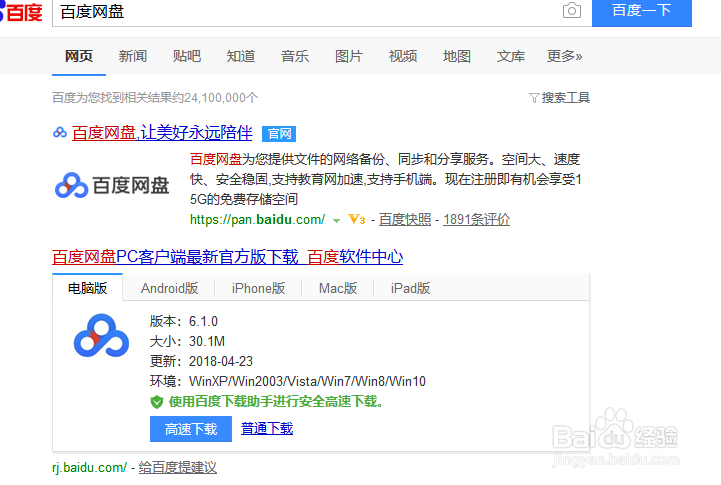Expand the green arrow after pan.baidu.com
Image resolution: width=721 pixels, height=485 pixels.
336,221
